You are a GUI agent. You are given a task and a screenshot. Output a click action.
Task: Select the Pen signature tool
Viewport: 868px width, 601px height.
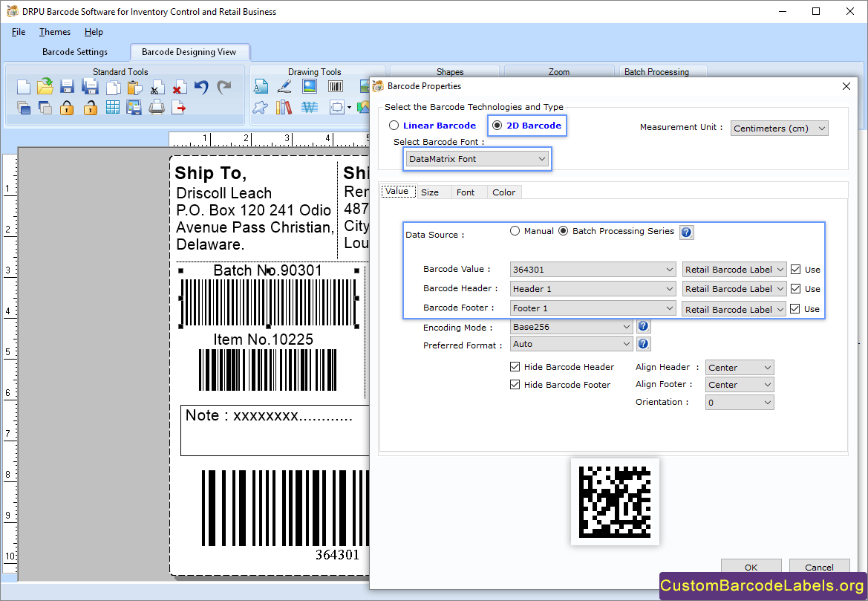click(284, 86)
